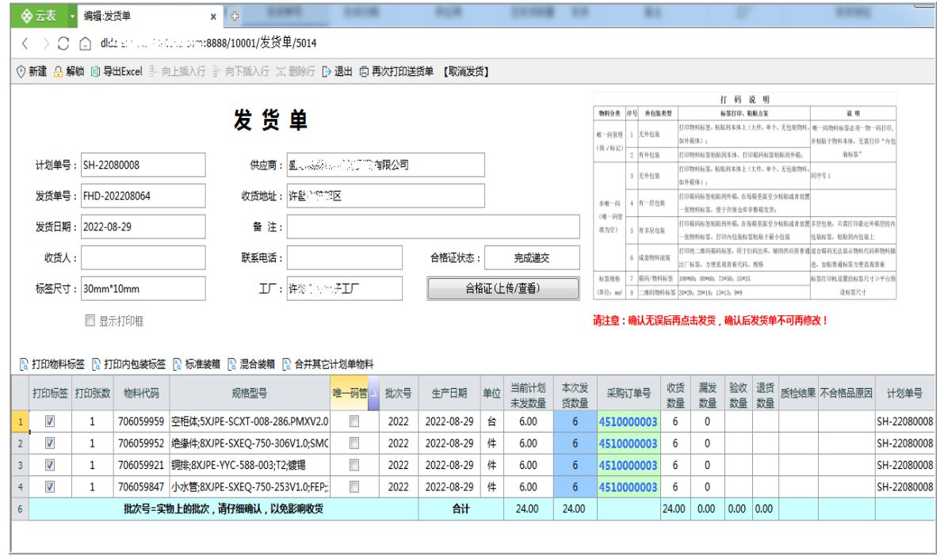Click the 合格证状态 field 完成递交
This screenshot has width=944, height=560.
pos(532,258)
